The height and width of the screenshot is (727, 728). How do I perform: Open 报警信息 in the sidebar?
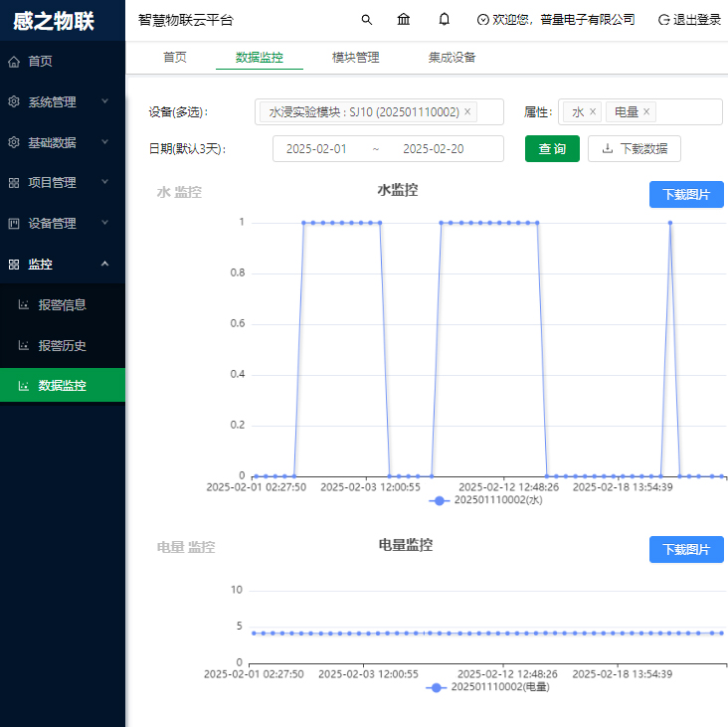[63, 305]
